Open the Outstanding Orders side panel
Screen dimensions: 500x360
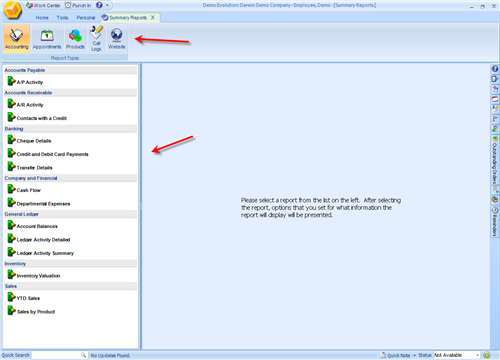pyautogui.click(x=495, y=160)
